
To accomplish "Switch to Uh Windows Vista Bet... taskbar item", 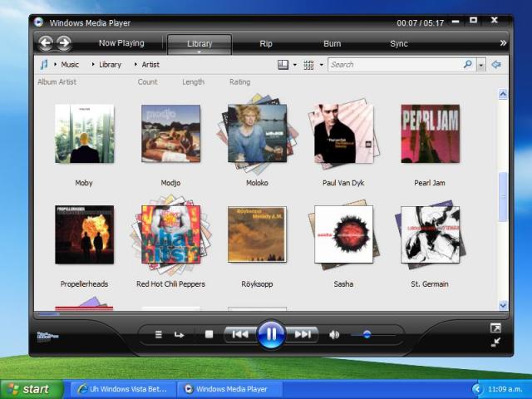I will coord(124,389).
